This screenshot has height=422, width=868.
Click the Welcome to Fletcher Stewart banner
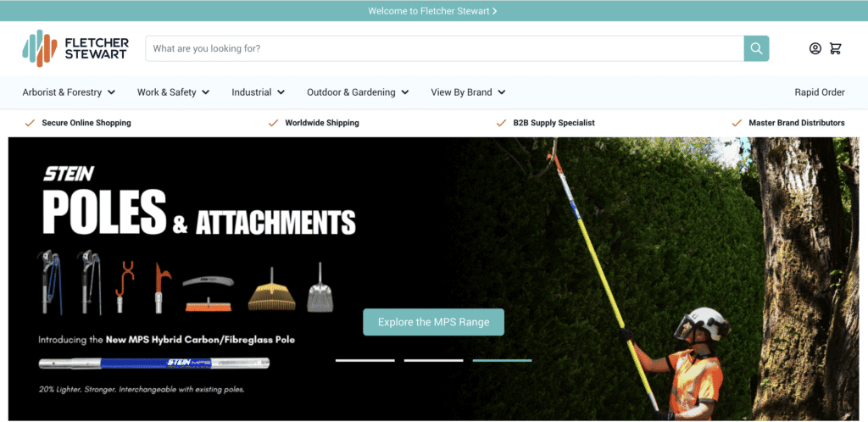(x=433, y=11)
